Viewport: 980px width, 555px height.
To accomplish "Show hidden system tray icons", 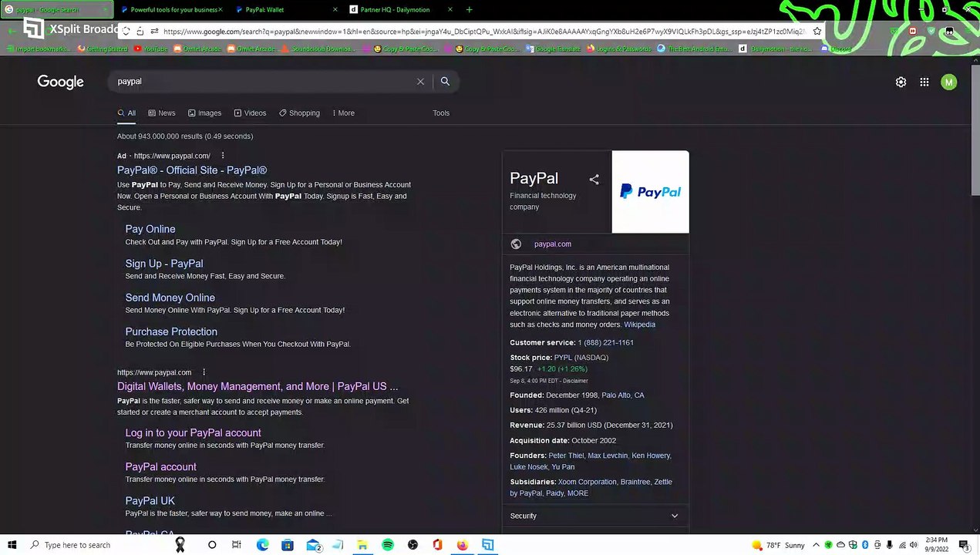I will [x=816, y=545].
